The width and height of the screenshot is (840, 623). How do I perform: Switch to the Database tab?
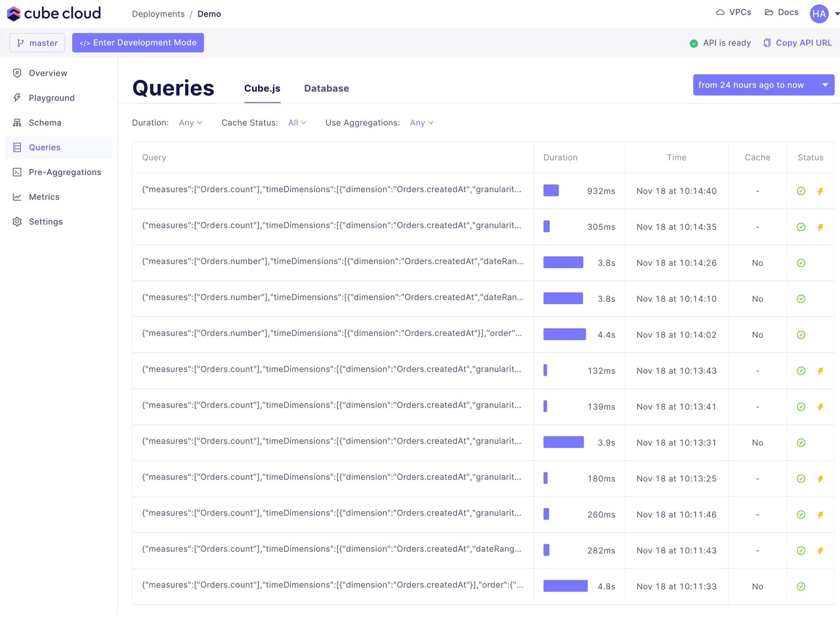326,88
